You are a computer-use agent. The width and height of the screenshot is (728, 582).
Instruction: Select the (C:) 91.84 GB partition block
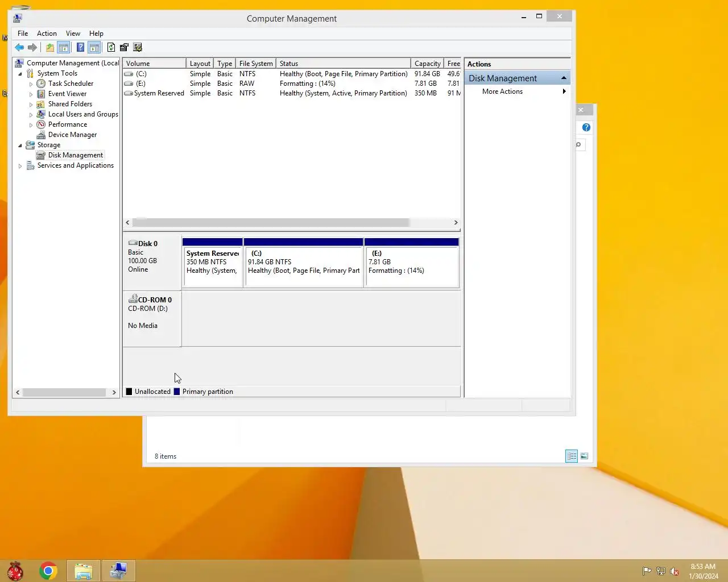click(304, 263)
